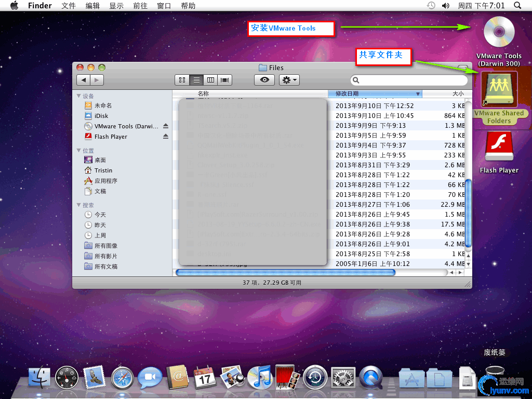Open the Documents stack in the Dock
This screenshot has height=399, width=532.
439,378
